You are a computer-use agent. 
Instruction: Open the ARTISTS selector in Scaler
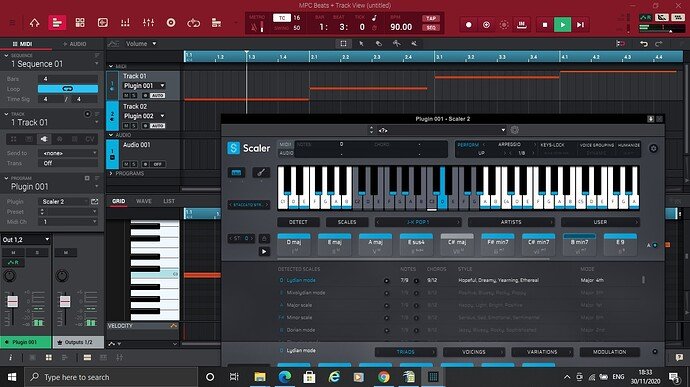pos(511,222)
